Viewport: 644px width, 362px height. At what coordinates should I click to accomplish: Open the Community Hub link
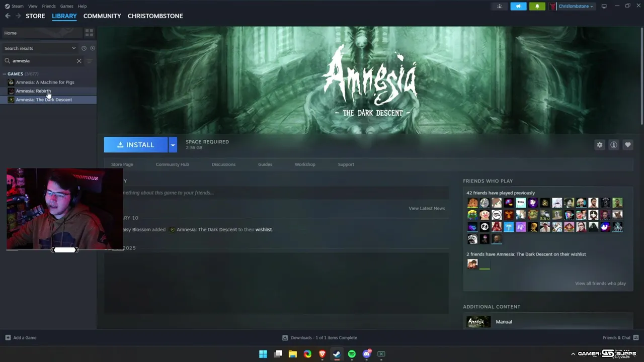[173, 164]
